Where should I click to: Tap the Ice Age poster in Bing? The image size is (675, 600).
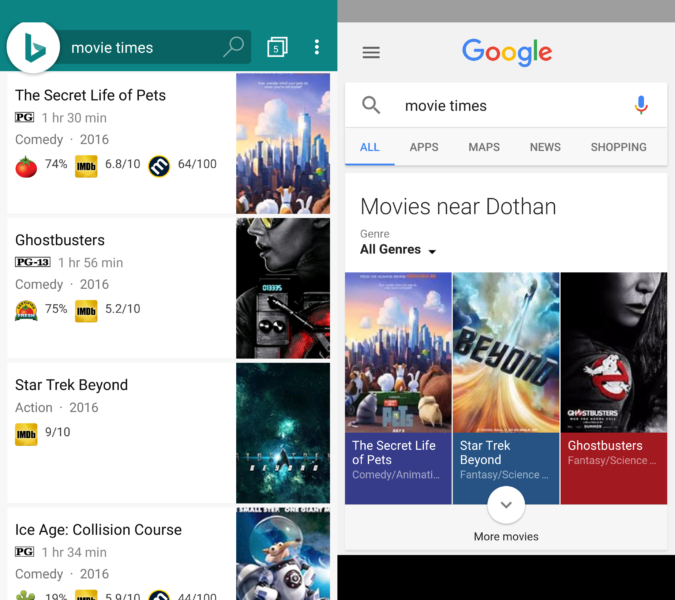pos(283,554)
